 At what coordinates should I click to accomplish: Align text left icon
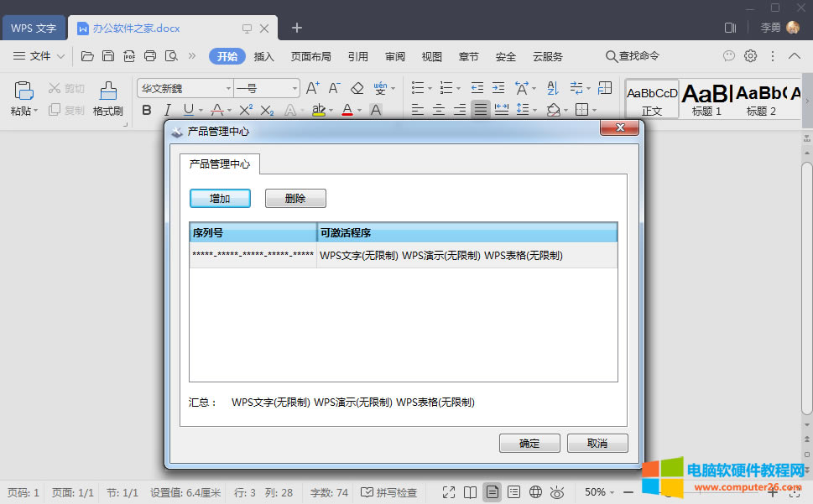(x=418, y=110)
